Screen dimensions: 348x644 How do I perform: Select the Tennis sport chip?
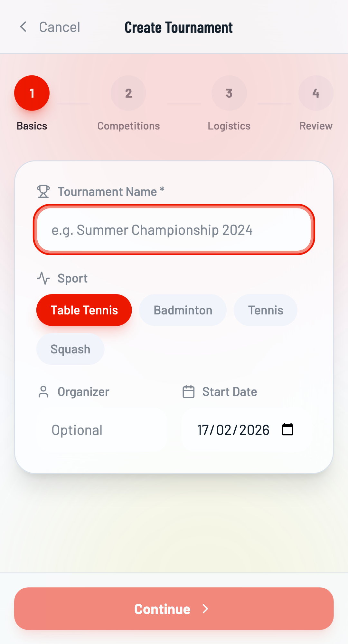tap(265, 310)
